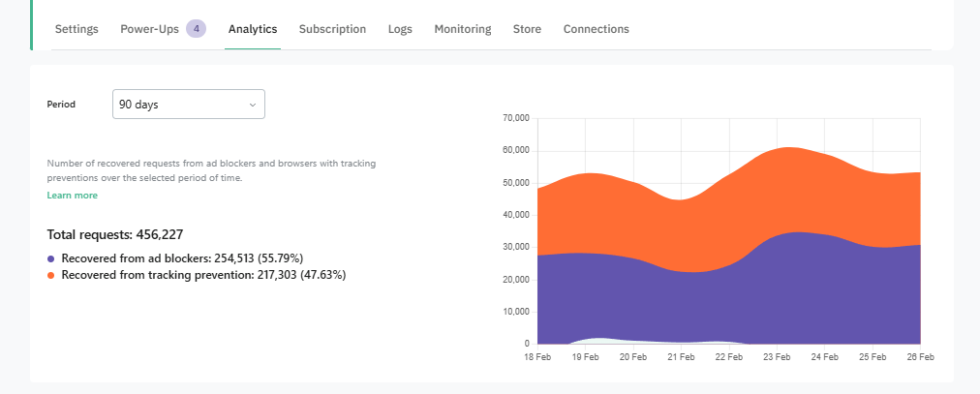Screen dimensions: 980x394
Task: Select the Analytics tab
Action: tap(253, 29)
